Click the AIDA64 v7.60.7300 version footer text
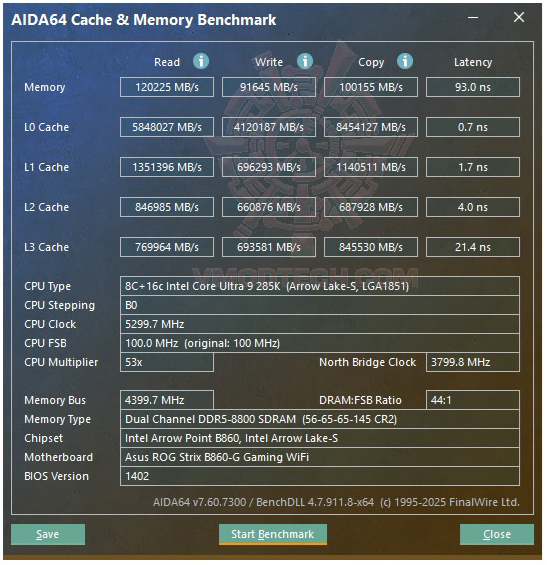 [336, 502]
